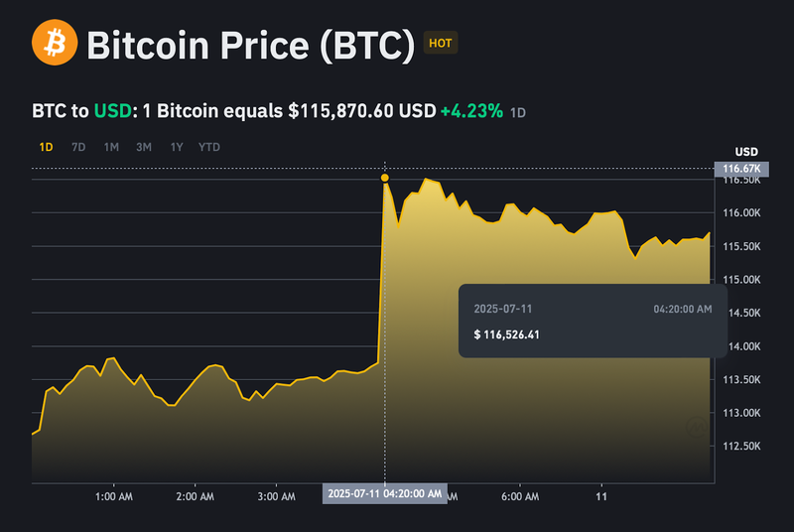Screen dimensions: 794x532
Task: Choose the YTD time range
Action: 209,147
